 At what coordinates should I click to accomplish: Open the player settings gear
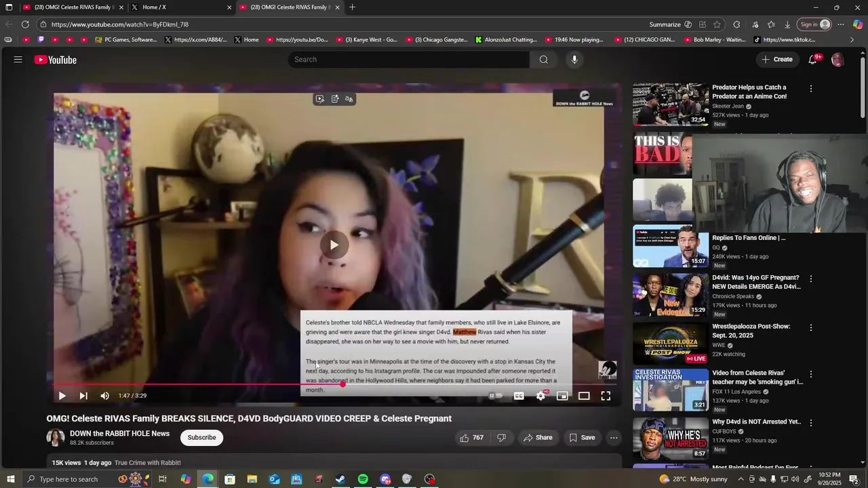point(540,396)
